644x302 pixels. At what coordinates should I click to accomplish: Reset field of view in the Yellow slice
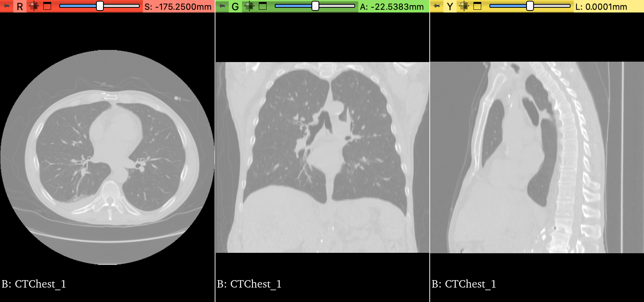[464, 6]
